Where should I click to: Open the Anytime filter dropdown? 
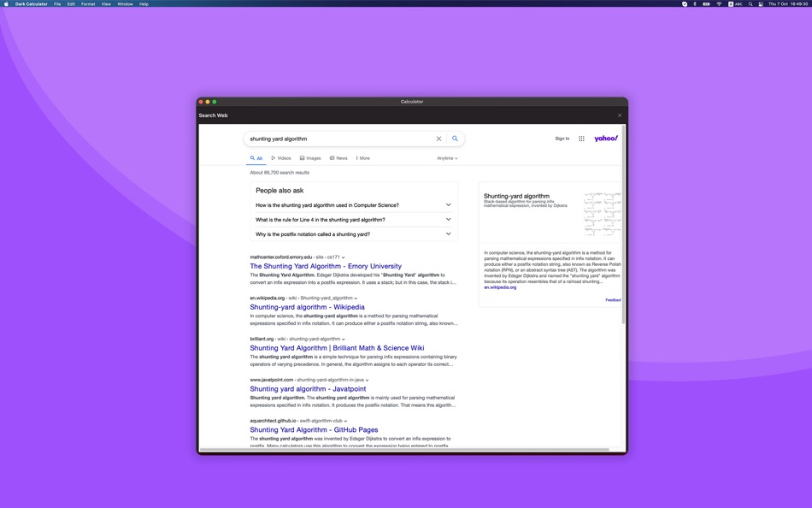[x=447, y=158]
